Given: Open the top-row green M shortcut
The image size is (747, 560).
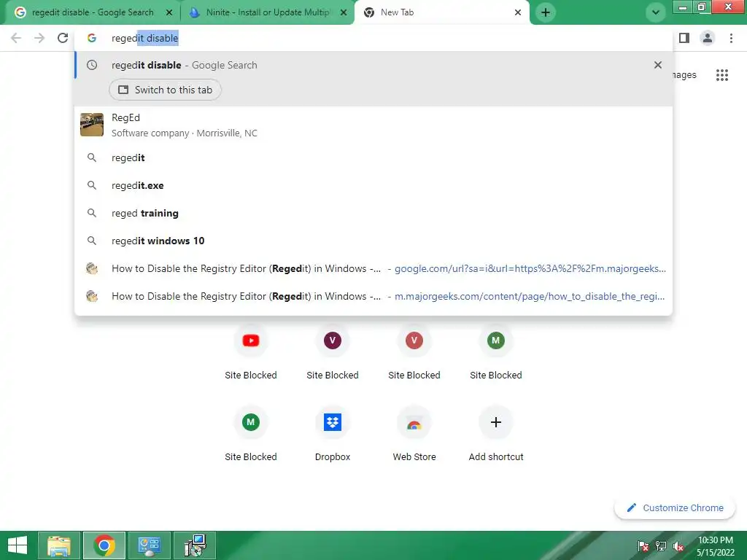Looking at the screenshot, I should click(496, 351).
